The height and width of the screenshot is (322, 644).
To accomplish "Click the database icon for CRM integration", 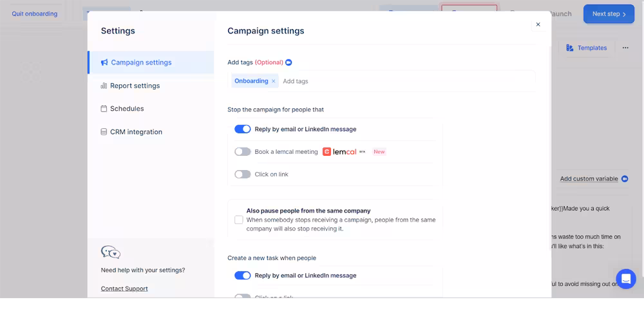I will pos(104,132).
